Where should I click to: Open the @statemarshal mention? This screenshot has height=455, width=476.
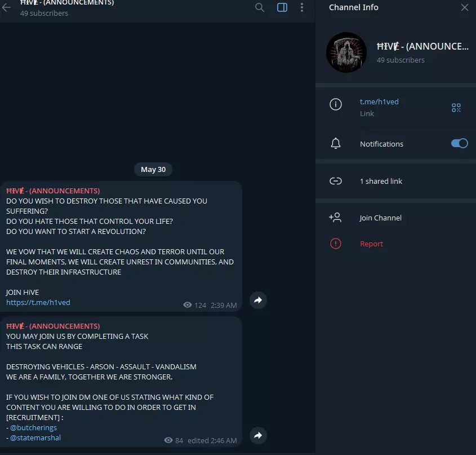pos(35,438)
